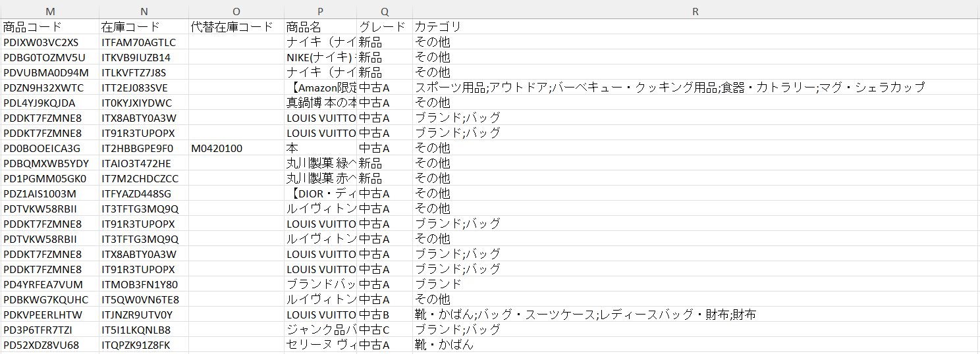
Task: Select product name cell 真鍋博 本の本
Action: [320, 103]
